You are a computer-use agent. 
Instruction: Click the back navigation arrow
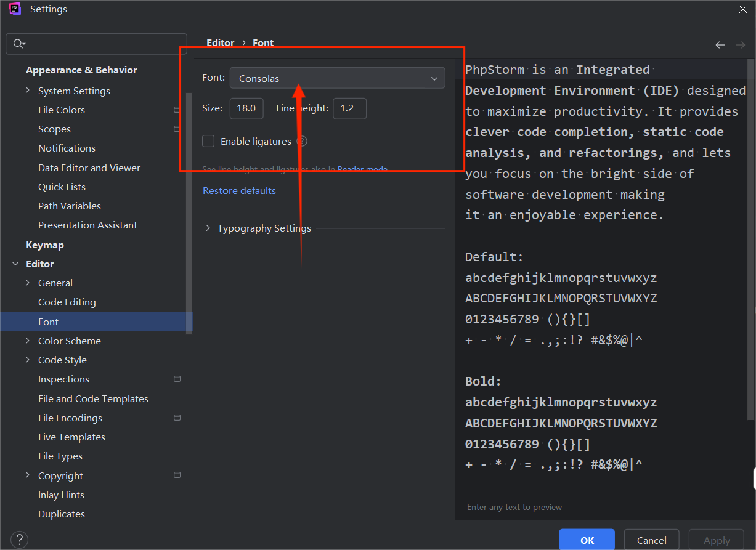[720, 45]
